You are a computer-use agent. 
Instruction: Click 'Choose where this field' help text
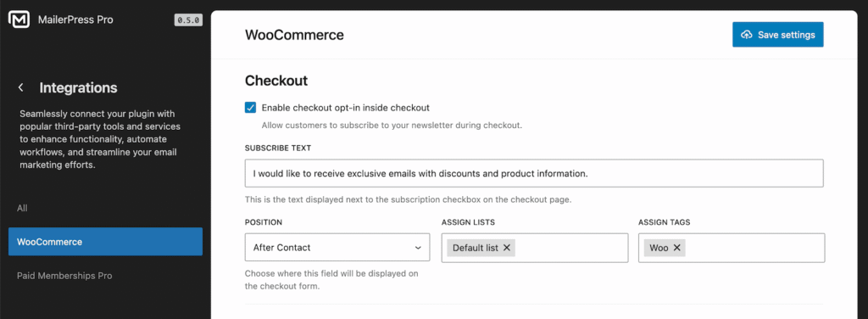[331, 280]
